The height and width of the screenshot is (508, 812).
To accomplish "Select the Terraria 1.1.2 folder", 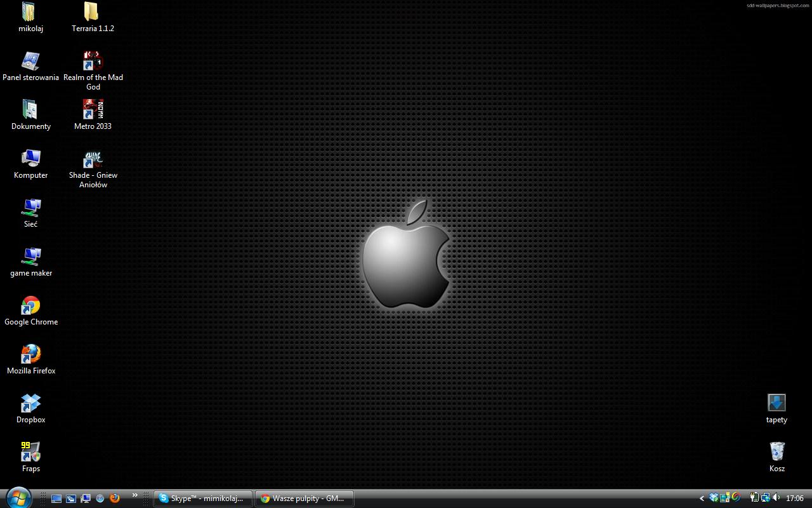I will (x=93, y=13).
